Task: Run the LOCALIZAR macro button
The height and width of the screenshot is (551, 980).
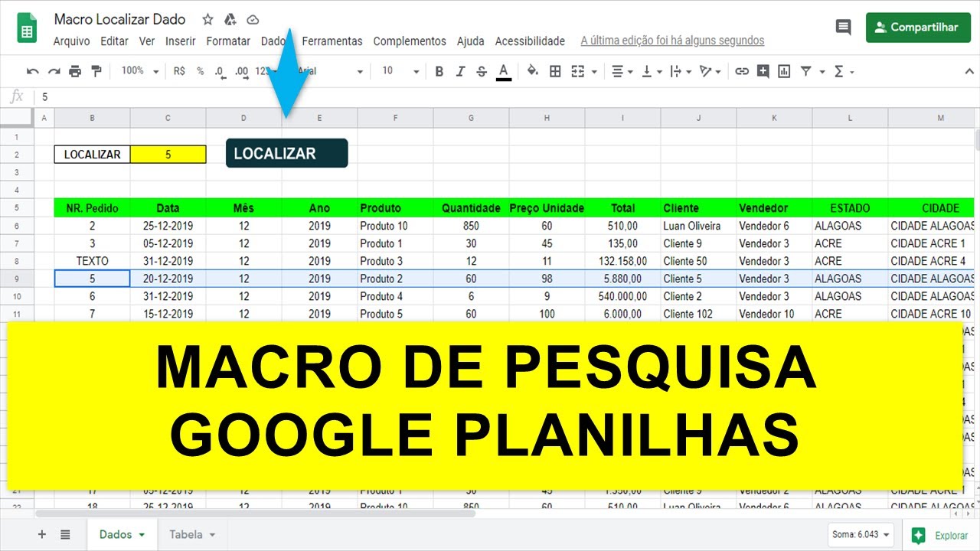Action: (286, 153)
